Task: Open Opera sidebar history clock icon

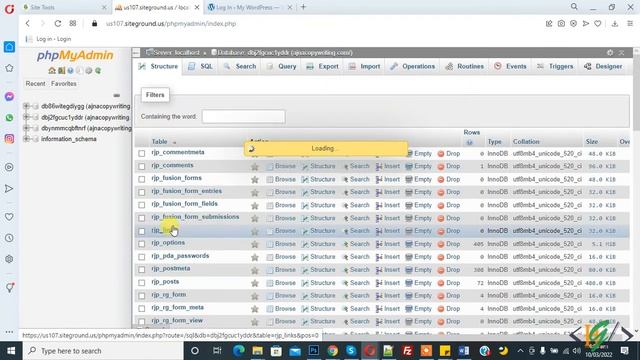Action: [9, 238]
